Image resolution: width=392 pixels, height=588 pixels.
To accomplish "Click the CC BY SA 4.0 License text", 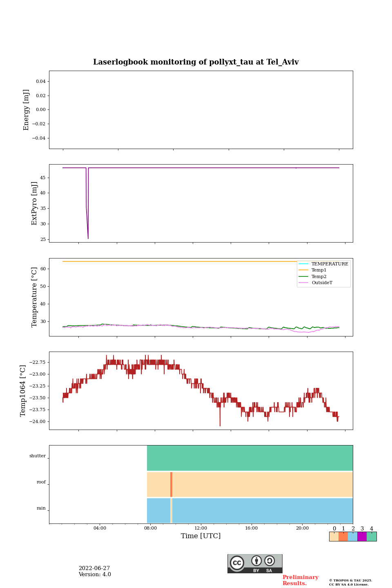I will click(x=349, y=584).
